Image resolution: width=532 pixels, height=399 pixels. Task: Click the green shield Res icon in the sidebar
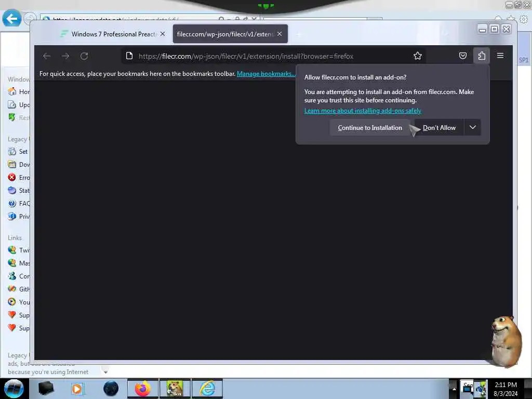tap(12, 117)
